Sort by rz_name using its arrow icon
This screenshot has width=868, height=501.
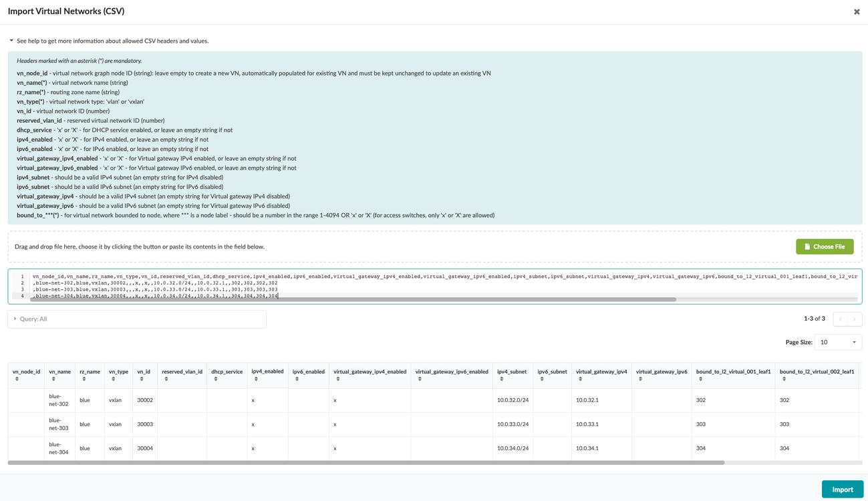click(84, 379)
